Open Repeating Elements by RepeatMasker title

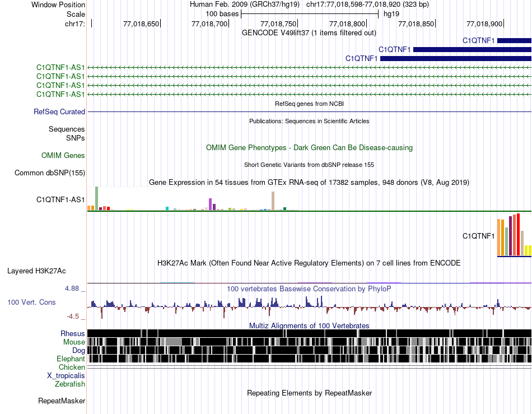(x=310, y=393)
